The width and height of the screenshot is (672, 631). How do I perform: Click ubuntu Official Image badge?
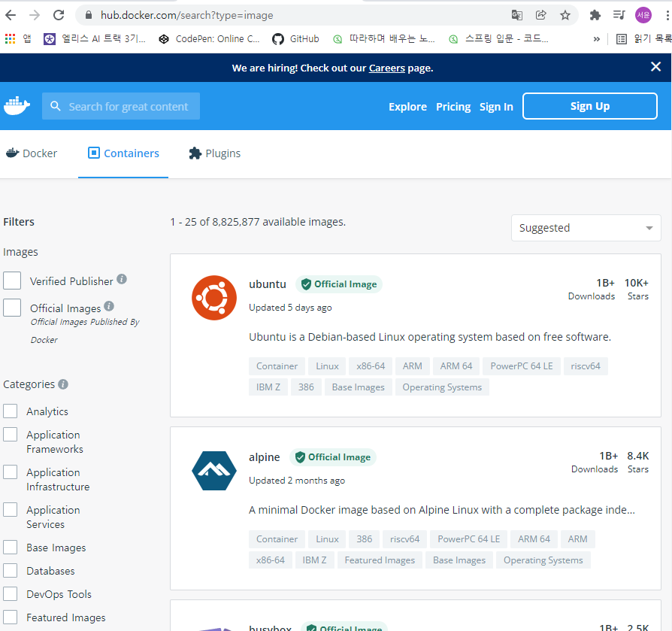338,284
